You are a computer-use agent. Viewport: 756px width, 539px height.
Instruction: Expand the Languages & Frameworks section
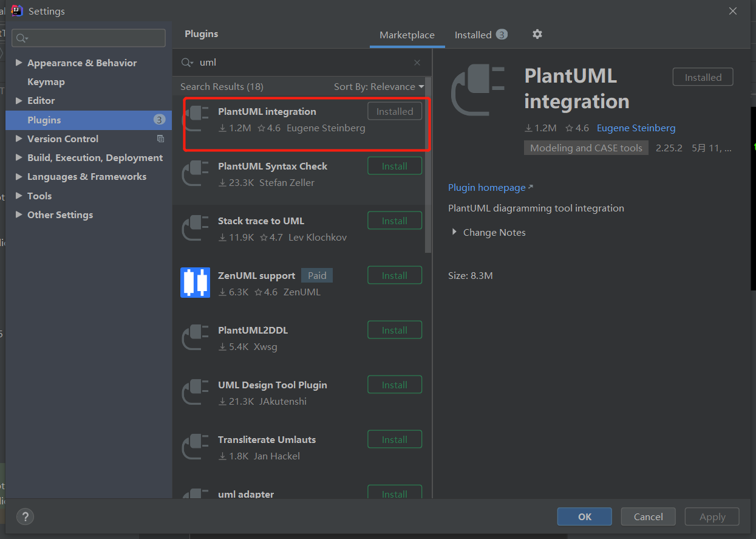(19, 176)
